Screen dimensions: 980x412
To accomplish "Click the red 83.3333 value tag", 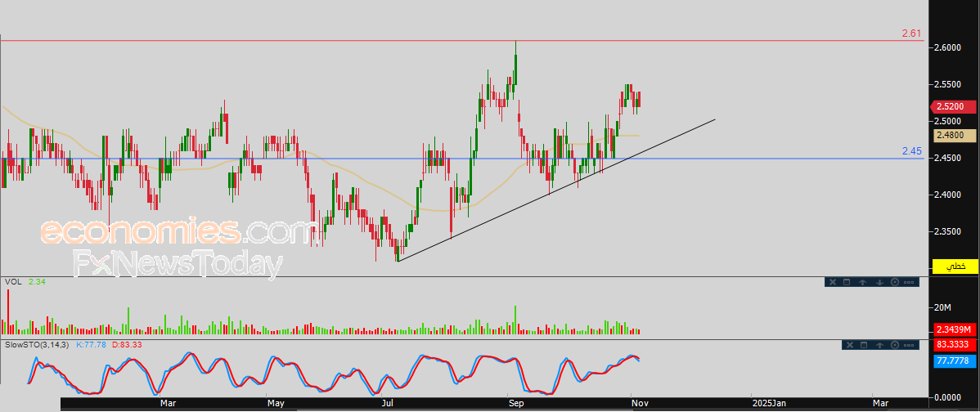I will (955, 344).
